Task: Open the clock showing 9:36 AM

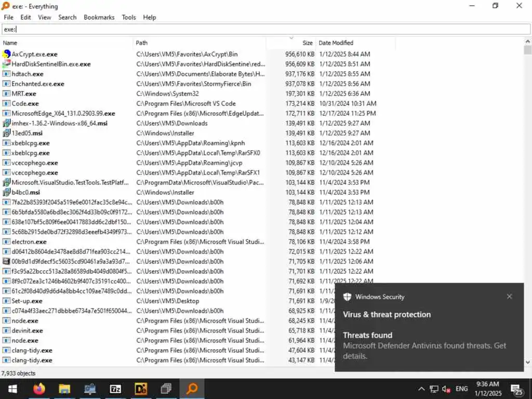Action: pos(487,389)
